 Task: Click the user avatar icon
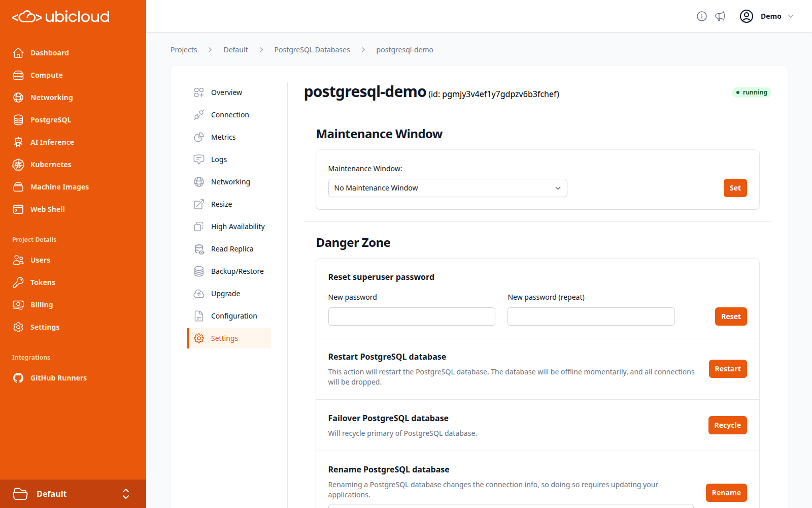(747, 16)
